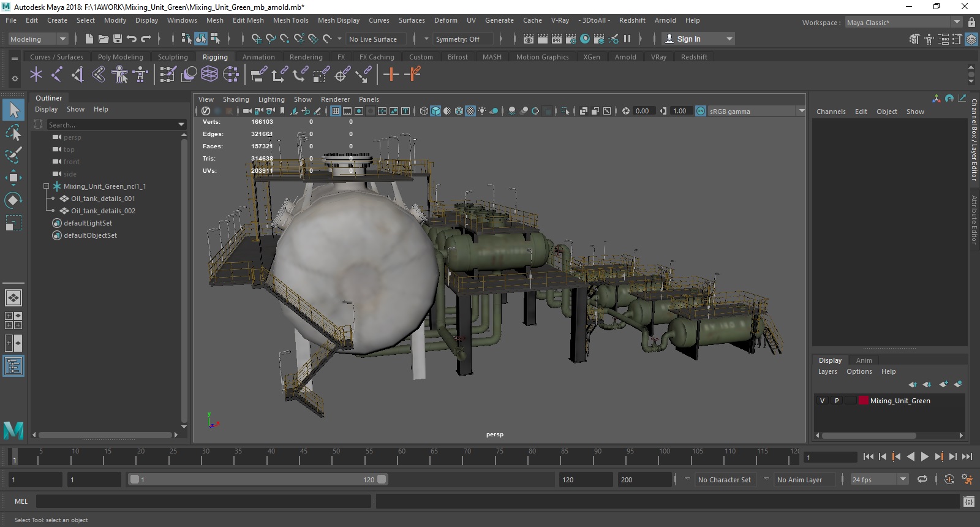This screenshot has width=980, height=527.
Task: Open the 24 fps frame rate dropdown
Action: click(x=880, y=480)
